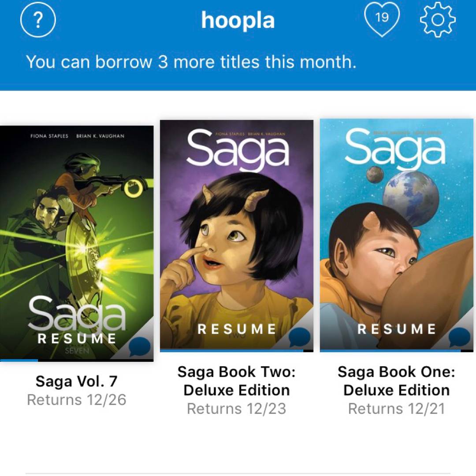Click the Saga Vol. 7 reading progress bar
Viewport: 476px width, 476px height.
pos(77,361)
